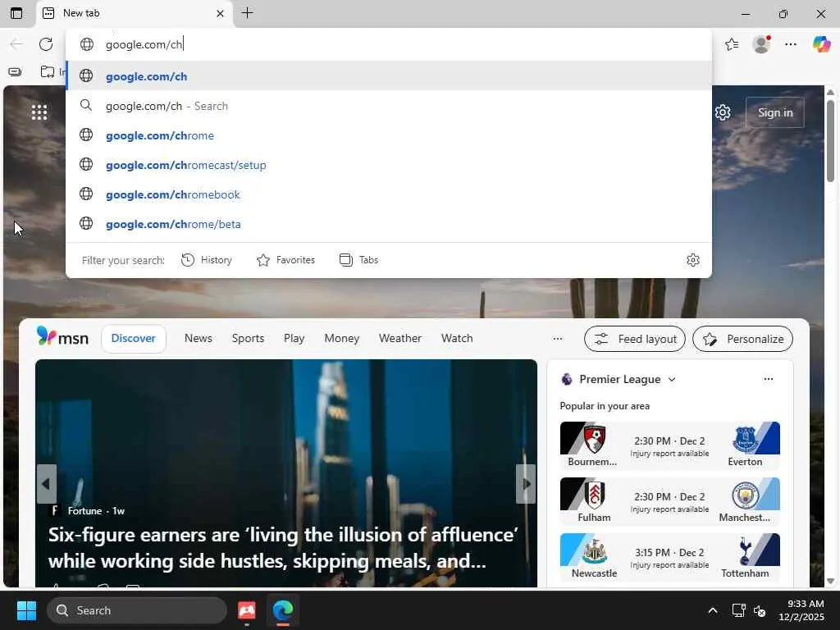Filter search by Tabs

coord(359,260)
